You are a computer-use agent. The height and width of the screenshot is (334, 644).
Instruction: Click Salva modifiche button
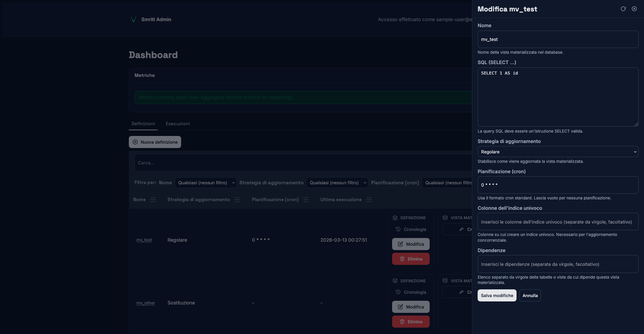coord(497,295)
